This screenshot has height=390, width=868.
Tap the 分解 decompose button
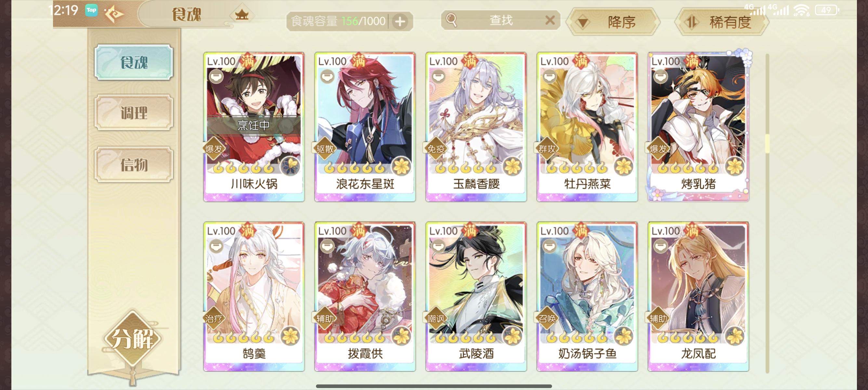(132, 338)
